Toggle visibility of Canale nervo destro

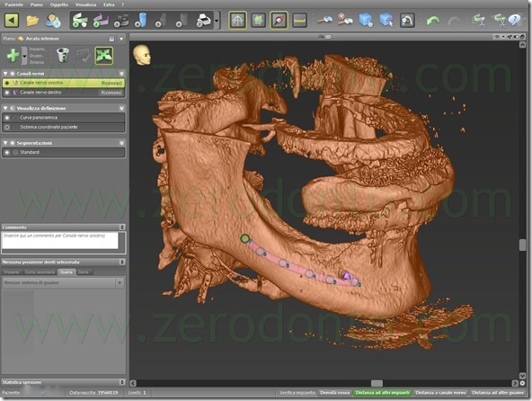click(7, 93)
